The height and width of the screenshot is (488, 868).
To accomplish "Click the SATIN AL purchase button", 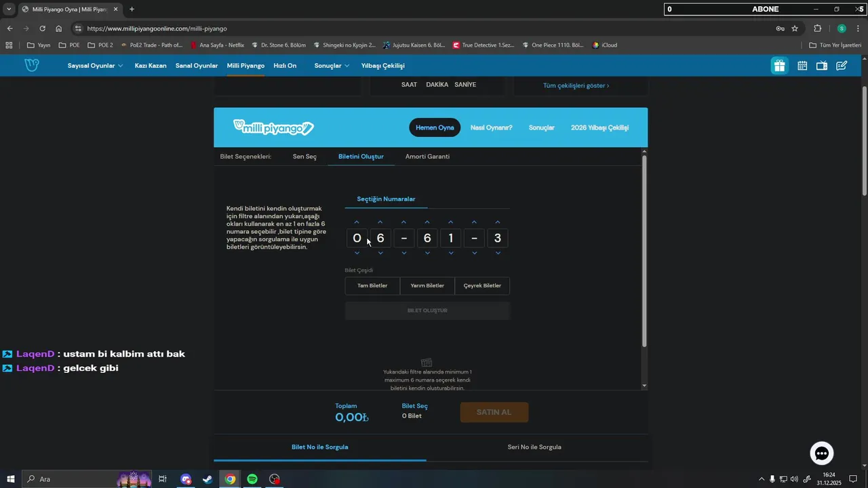I will point(494,412).
